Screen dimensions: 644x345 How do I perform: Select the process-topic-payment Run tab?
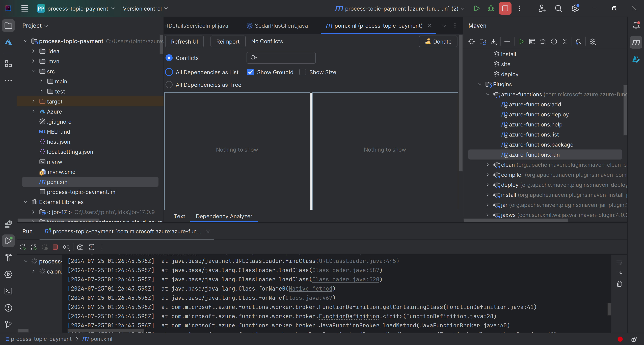127,231
